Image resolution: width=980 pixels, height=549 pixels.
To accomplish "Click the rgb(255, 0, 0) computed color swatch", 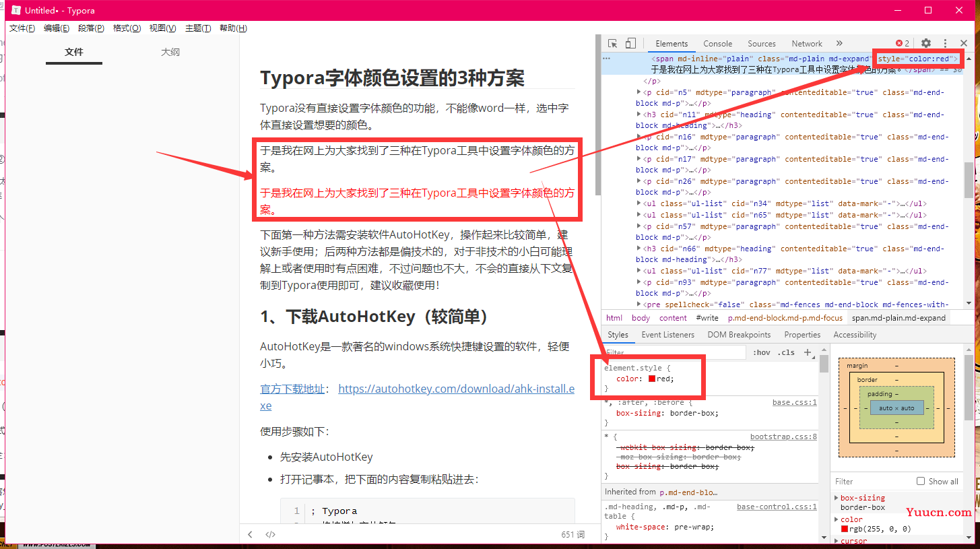I will point(845,529).
